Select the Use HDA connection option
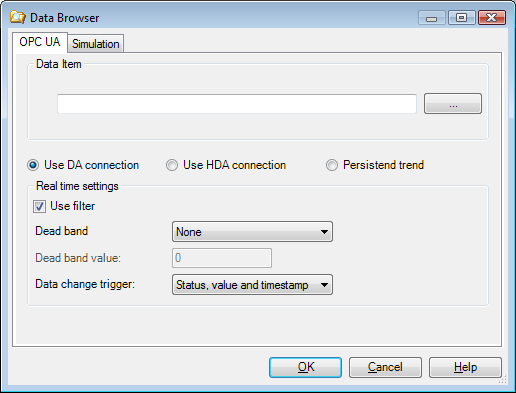 tap(172, 165)
